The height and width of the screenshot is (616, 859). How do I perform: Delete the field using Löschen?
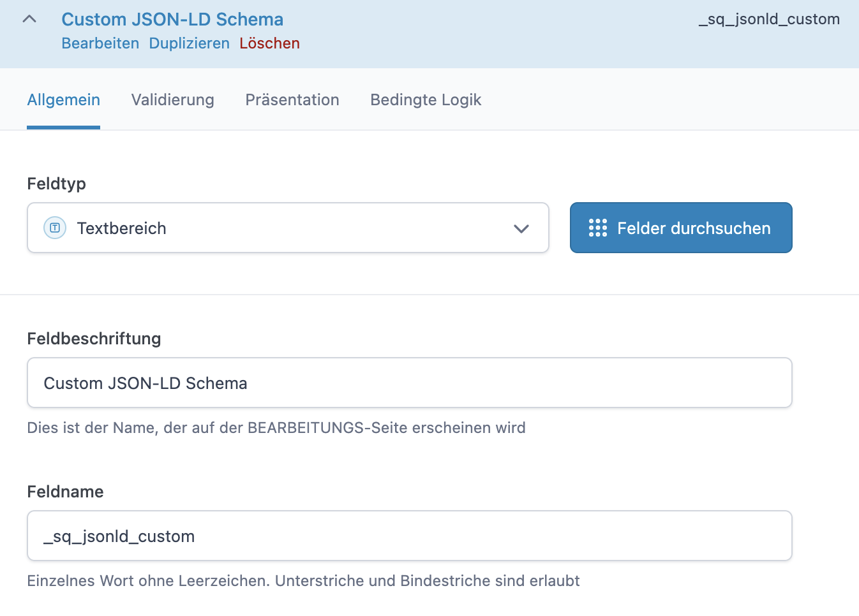point(269,43)
